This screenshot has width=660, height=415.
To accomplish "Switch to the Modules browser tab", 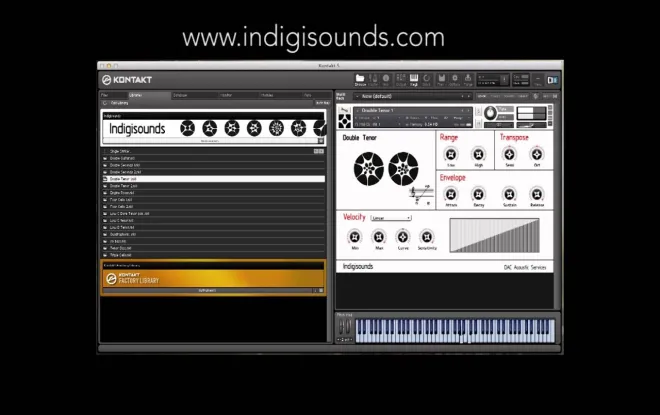I will pos(279,95).
